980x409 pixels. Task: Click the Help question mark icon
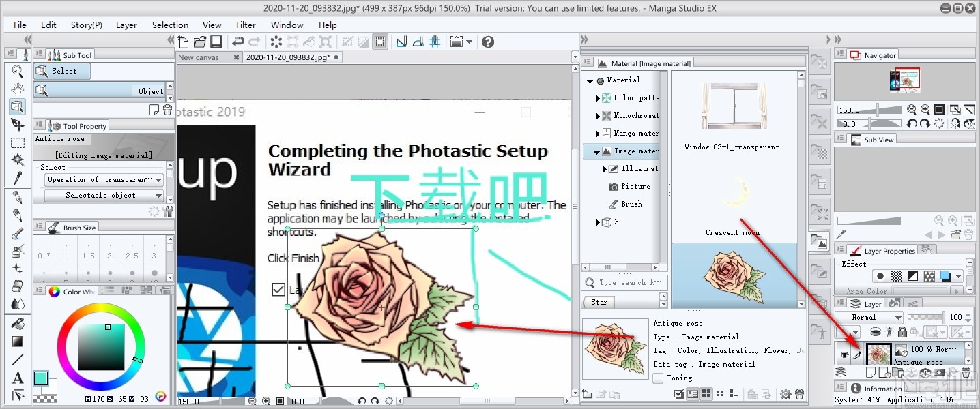[487, 42]
